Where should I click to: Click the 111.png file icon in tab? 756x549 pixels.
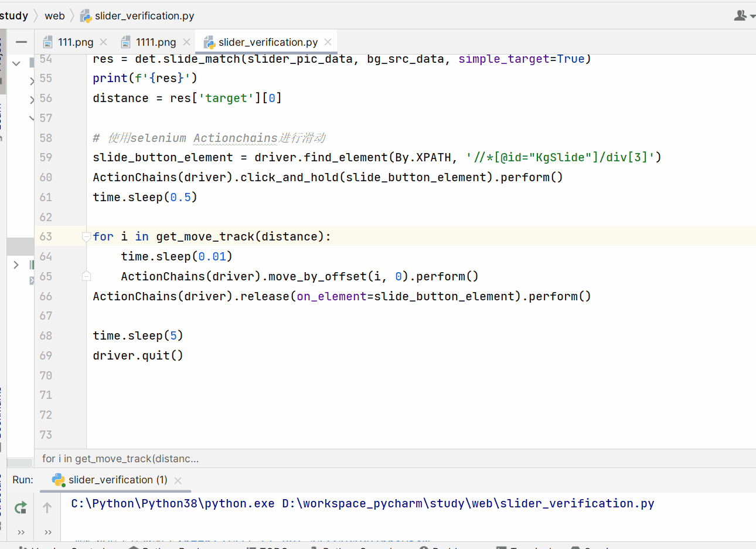[48, 42]
